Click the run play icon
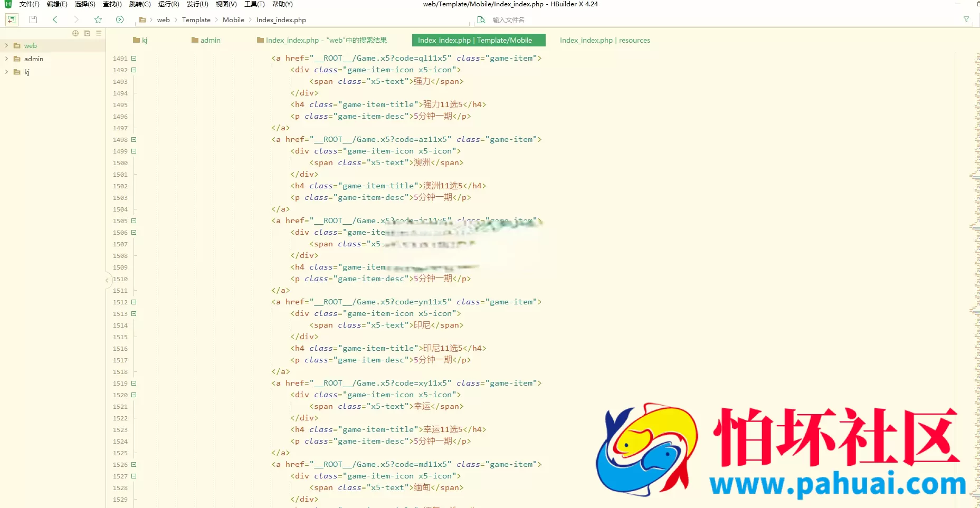Screen dimensions: 980x508 tap(120, 20)
